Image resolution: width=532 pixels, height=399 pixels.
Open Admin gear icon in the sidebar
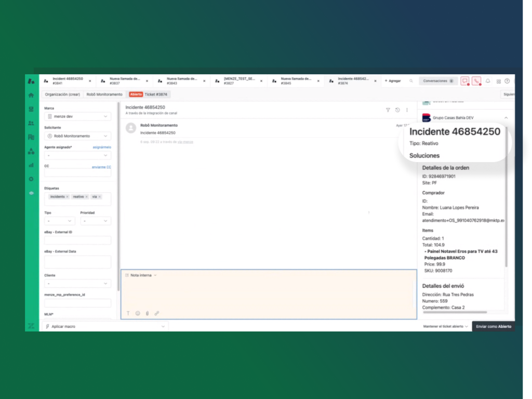(31, 179)
